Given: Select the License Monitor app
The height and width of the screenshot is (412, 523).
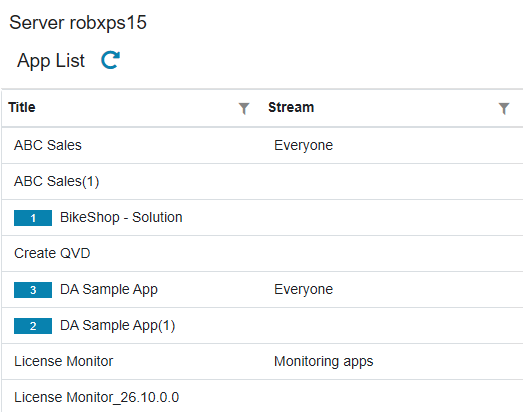Looking at the screenshot, I should 63,361.
